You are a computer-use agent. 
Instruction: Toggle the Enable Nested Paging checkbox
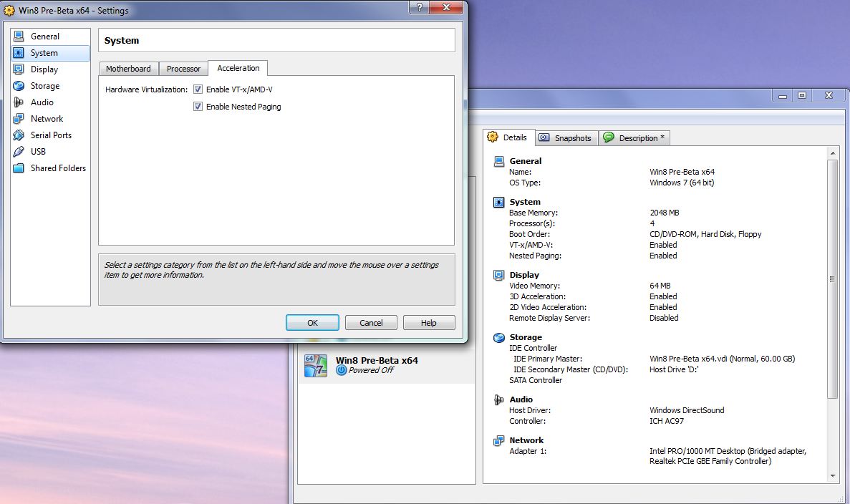(x=198, y=106)
